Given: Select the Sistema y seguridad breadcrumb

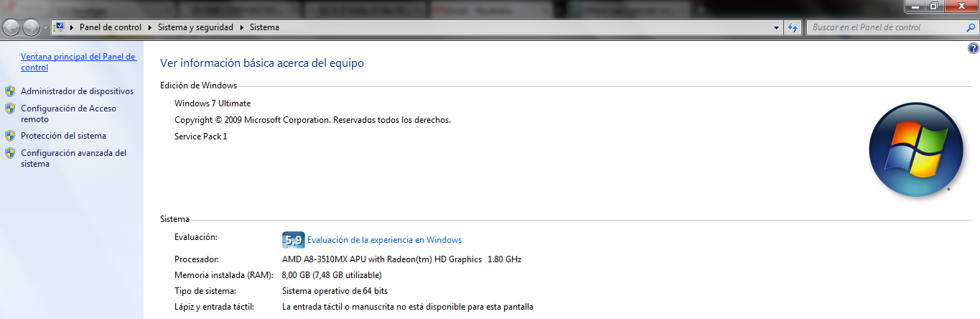Looking at the screenshot, I should pos(195,27).
